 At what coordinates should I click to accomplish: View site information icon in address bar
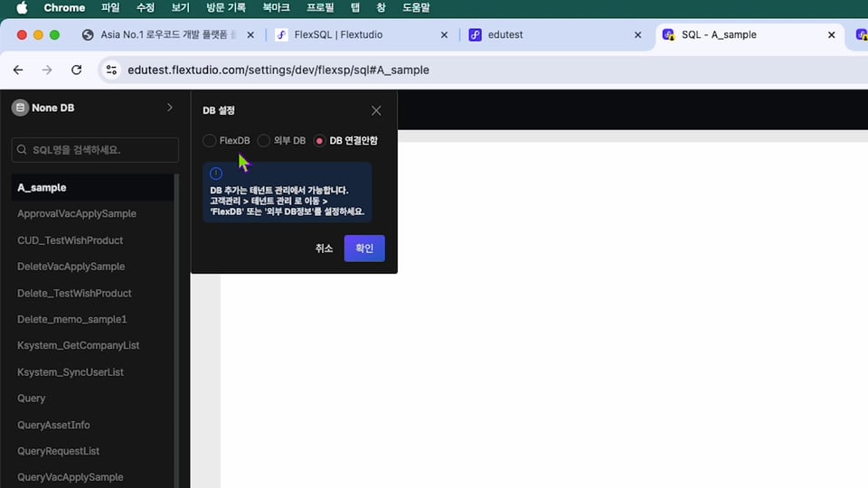[x=111, y=70]
